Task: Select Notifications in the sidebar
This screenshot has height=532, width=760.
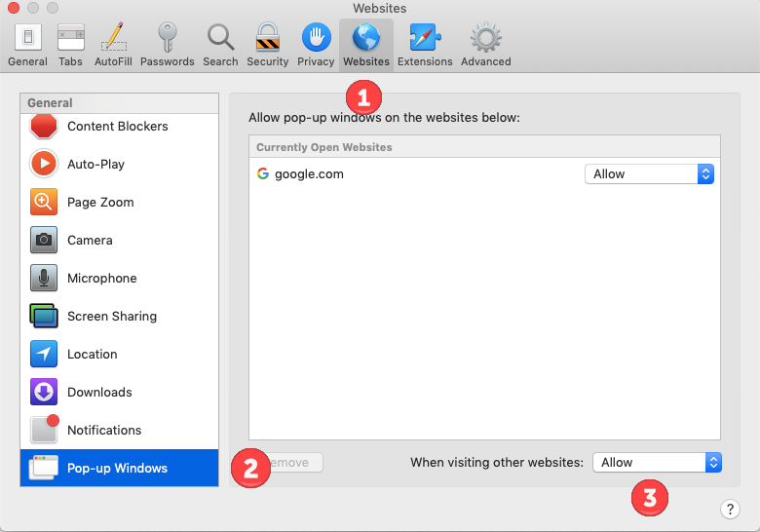Action: click(119, 430)
